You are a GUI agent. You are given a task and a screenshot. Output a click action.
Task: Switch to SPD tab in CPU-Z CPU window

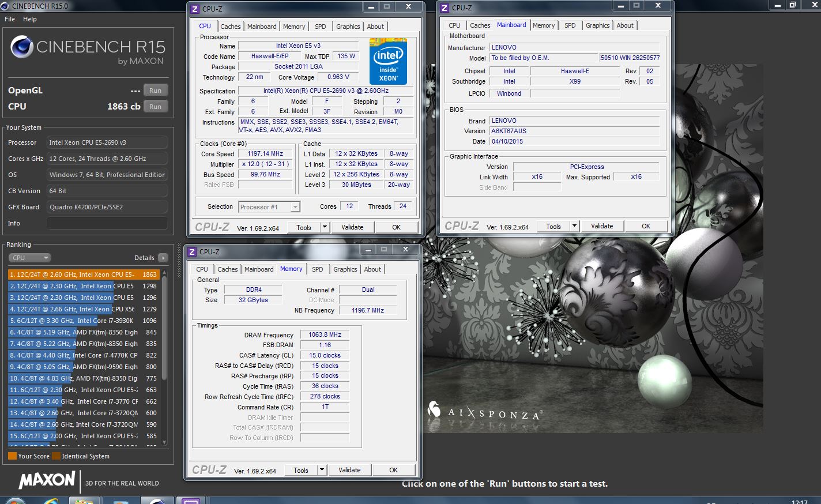coord(320,27)
